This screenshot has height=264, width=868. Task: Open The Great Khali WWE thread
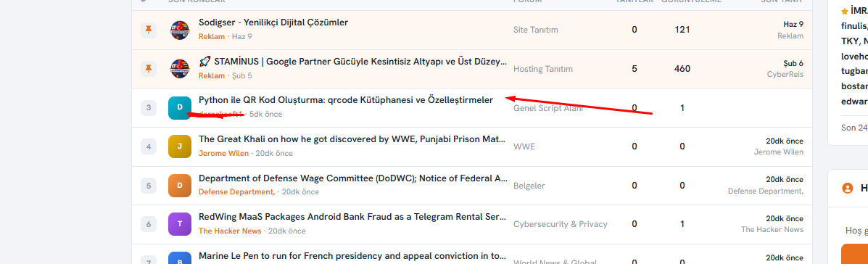[x=352, y=139]
